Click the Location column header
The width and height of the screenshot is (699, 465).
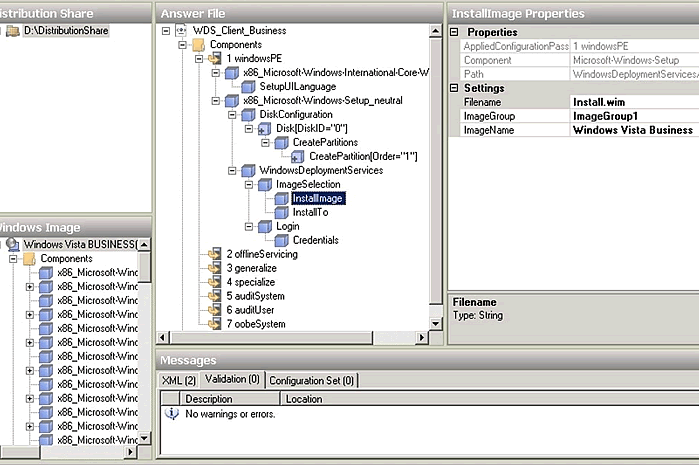489,399
